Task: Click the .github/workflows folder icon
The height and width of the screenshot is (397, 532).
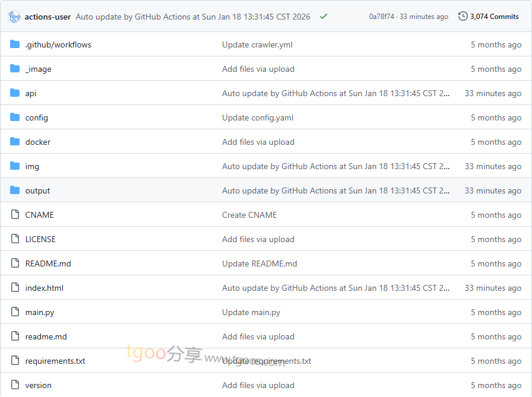Action: tap(15, 45)
